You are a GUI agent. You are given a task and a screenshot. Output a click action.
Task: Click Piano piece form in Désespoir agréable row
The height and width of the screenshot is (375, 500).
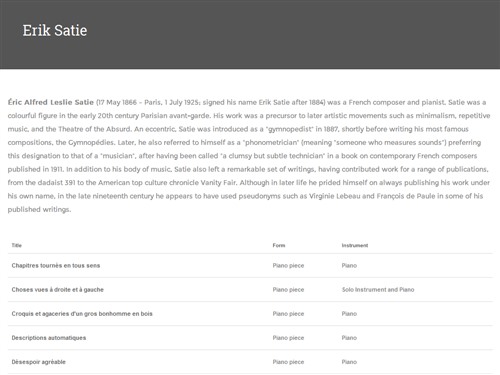(288, 362)
